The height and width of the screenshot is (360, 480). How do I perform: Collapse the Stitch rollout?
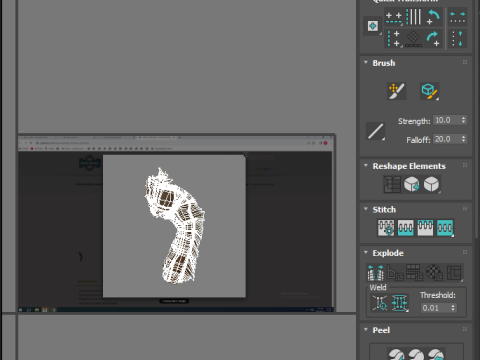click(x=366, y=209)
